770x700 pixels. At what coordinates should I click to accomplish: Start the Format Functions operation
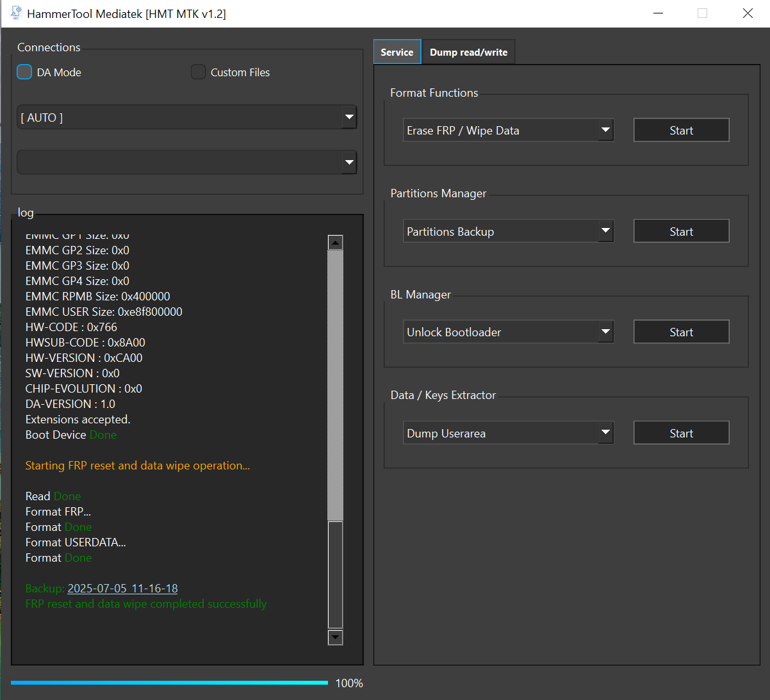click(682, 130)
